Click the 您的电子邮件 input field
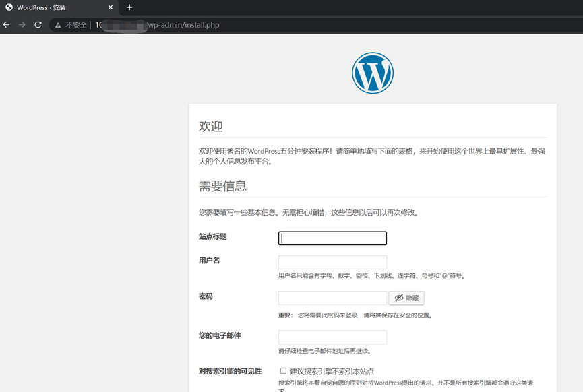 pos(332,337)
